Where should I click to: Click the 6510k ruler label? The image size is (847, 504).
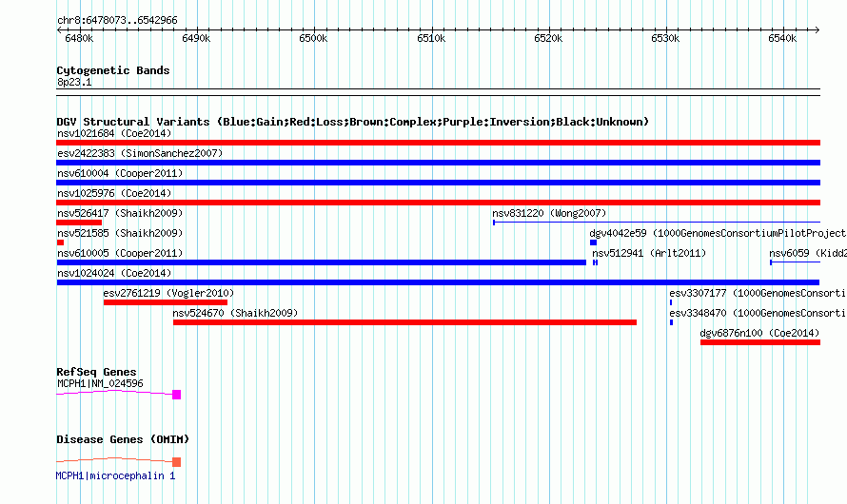click(x=431, y=38)
